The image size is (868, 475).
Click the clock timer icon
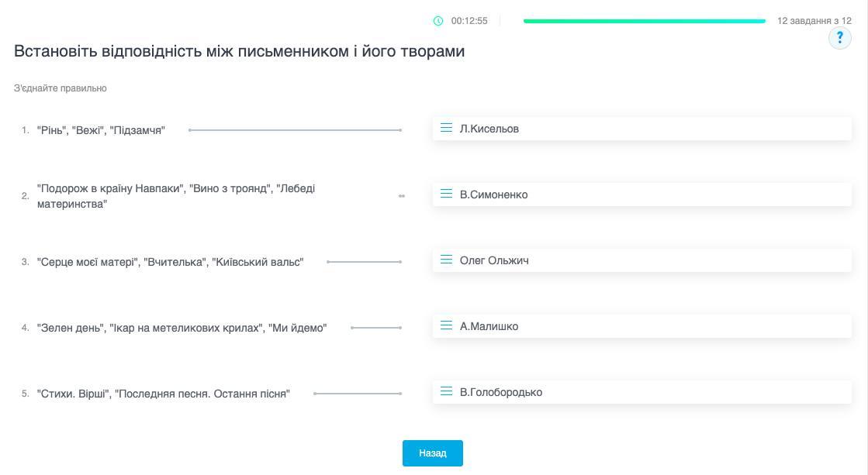(x=437, y=21)
